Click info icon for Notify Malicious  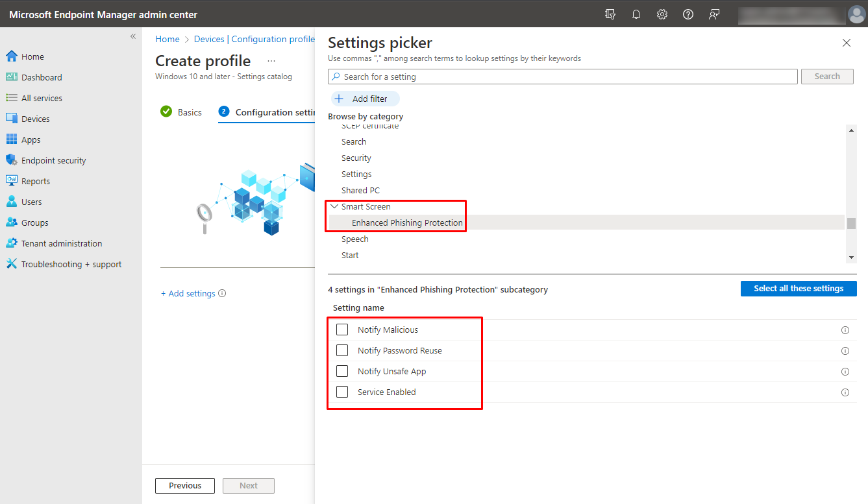click(845, 330)
